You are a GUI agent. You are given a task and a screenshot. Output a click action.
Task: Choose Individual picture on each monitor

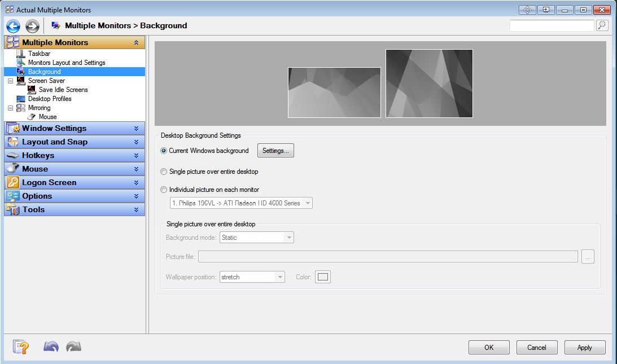[x=164, y=190]
